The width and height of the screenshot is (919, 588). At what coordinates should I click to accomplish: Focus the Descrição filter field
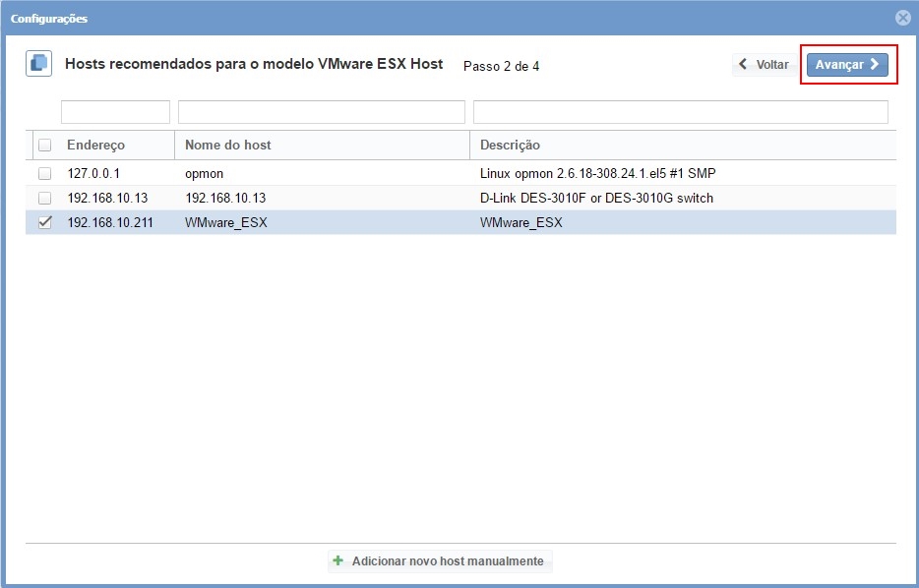[680, 112]
